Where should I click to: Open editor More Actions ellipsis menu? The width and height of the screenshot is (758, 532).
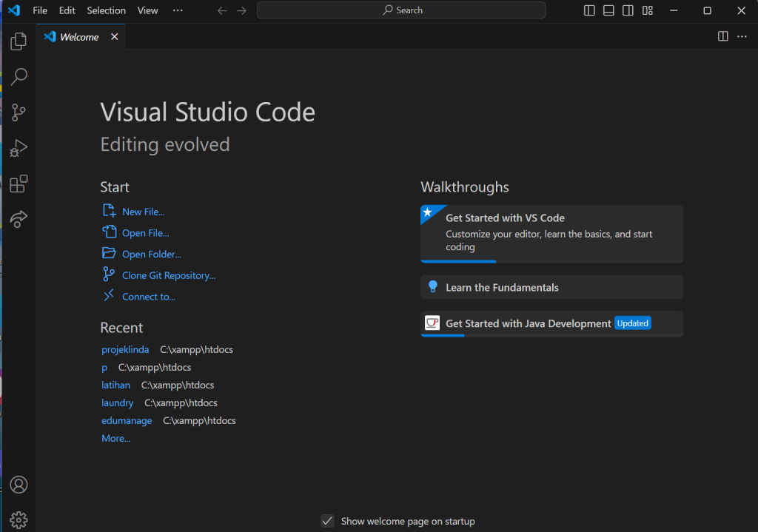[x=742, y=36]
